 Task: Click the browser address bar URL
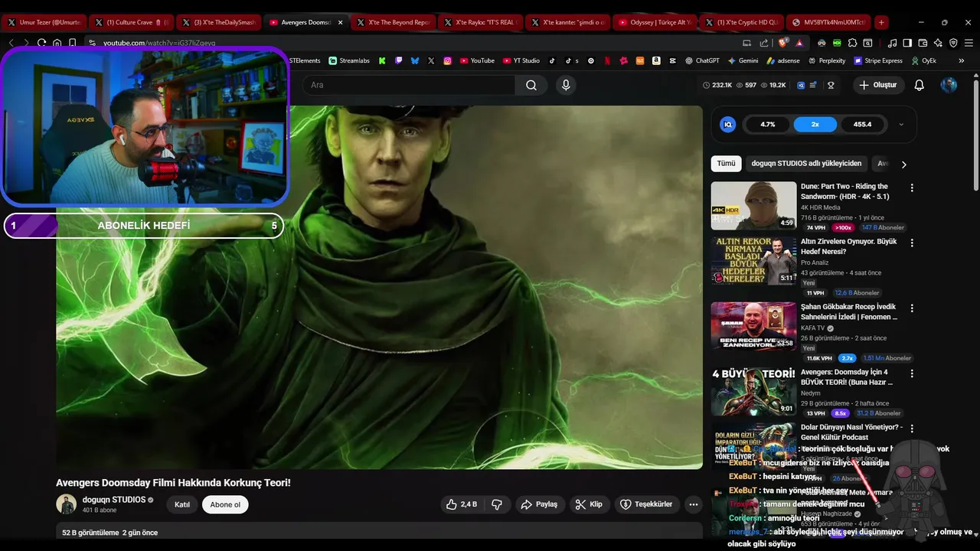point(159,43)
